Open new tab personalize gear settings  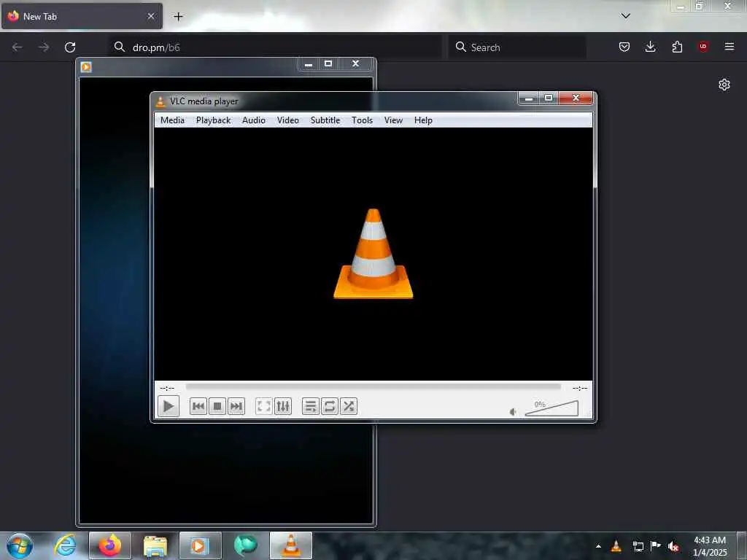(724, 85)
